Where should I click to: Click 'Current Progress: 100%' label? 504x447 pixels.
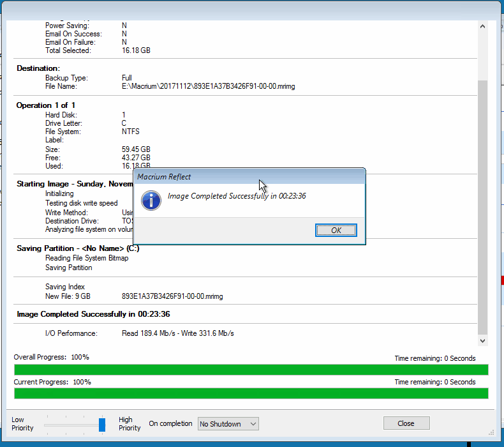click(x=52, y=382)
